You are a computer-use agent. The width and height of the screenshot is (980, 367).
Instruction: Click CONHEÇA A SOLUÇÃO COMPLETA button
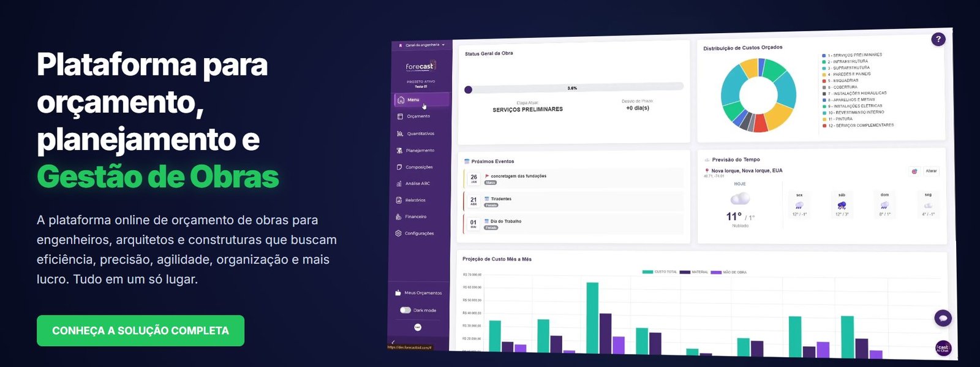coord(140,331)
